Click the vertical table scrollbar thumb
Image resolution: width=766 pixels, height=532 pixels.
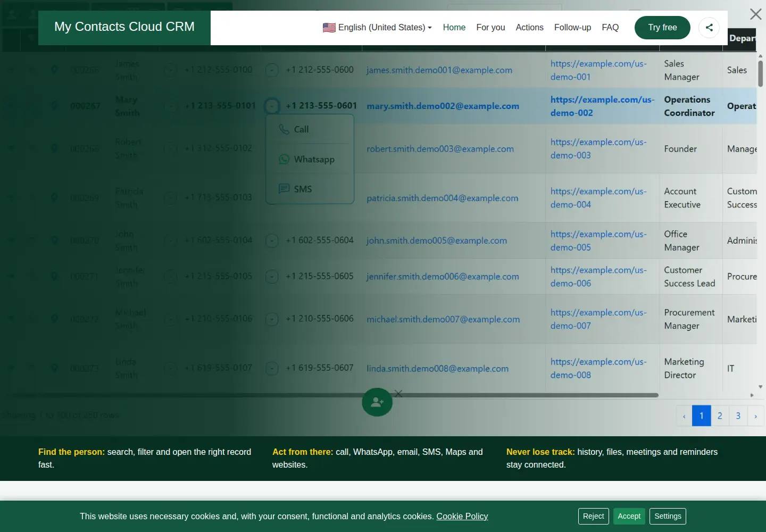coord(760,73)
